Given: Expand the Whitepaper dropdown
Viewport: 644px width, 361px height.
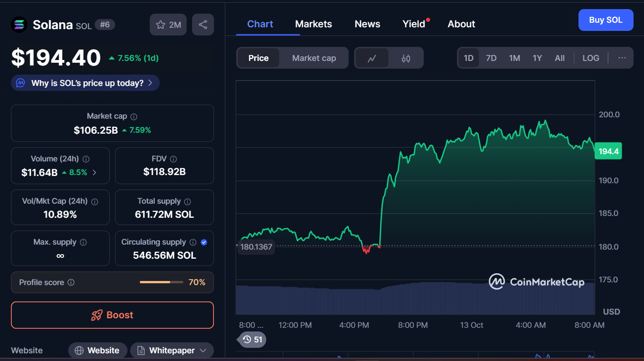Looking at the screenshot, I should pos(203,351).
